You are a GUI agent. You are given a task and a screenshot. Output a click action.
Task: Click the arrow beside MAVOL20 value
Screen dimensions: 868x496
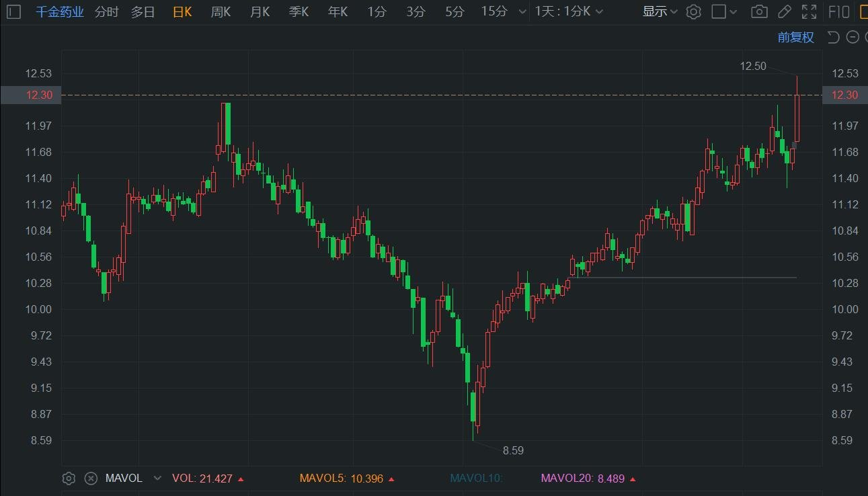(x=633, y=479)
